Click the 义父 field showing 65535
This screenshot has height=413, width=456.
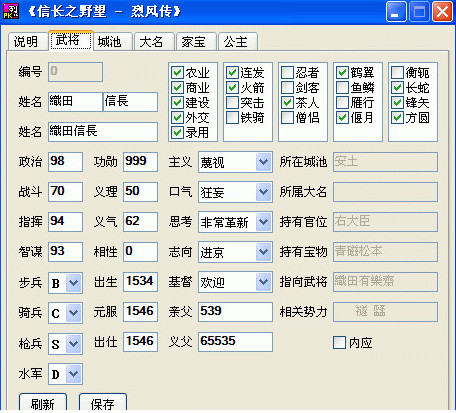pyautogui.click(x=235, y=342)
